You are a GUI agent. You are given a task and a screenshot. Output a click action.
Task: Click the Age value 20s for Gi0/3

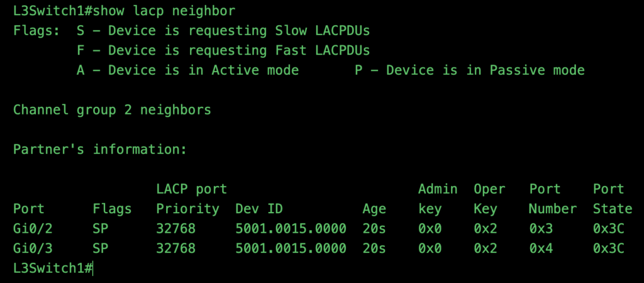(374, 248)
